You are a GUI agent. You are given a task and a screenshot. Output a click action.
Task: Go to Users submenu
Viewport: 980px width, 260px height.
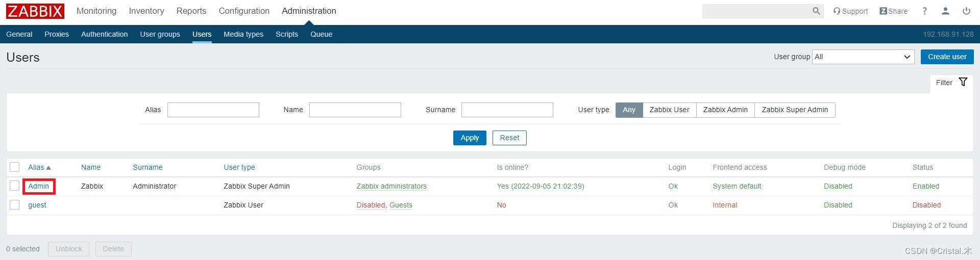(202, 34)
